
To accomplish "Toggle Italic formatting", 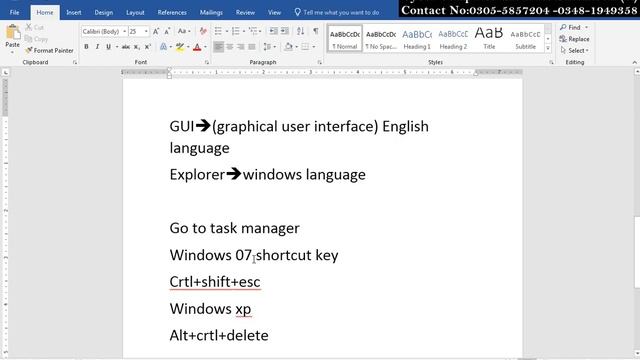I will pos(97,47).
